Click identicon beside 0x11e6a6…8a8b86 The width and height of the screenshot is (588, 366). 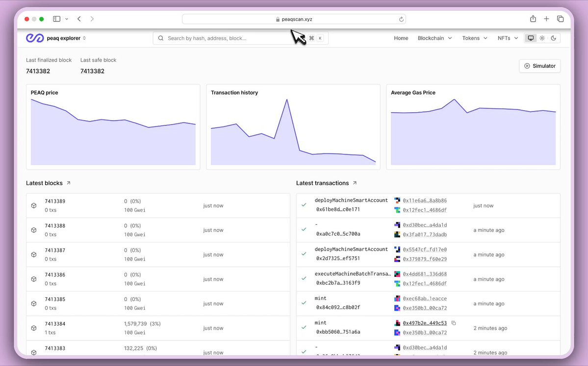click(397, 200)
